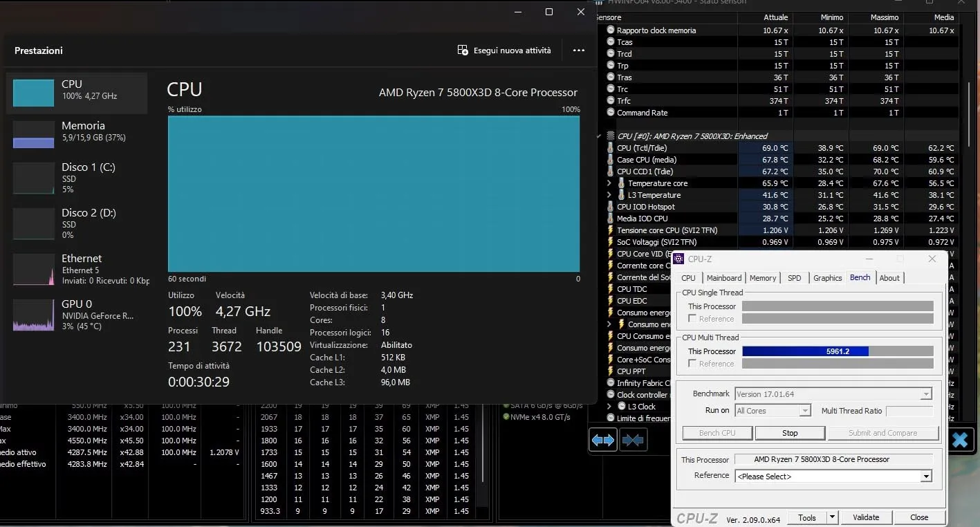The image size is (980, 527).
Task: Click Submit and Compare in CPU-Z
Action: coord(882,433)
